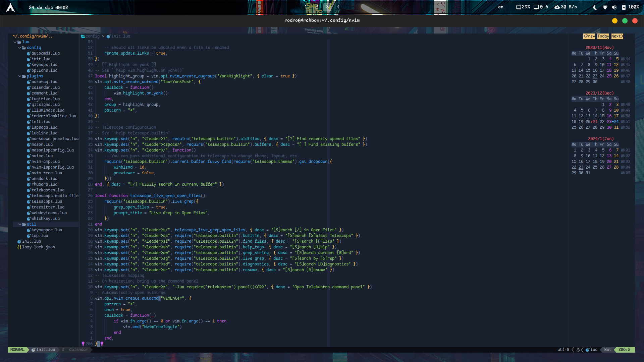Select November 30 in the 2023/11 calendar
Screen dimensions: 644x362
click(x=595, y=82)
